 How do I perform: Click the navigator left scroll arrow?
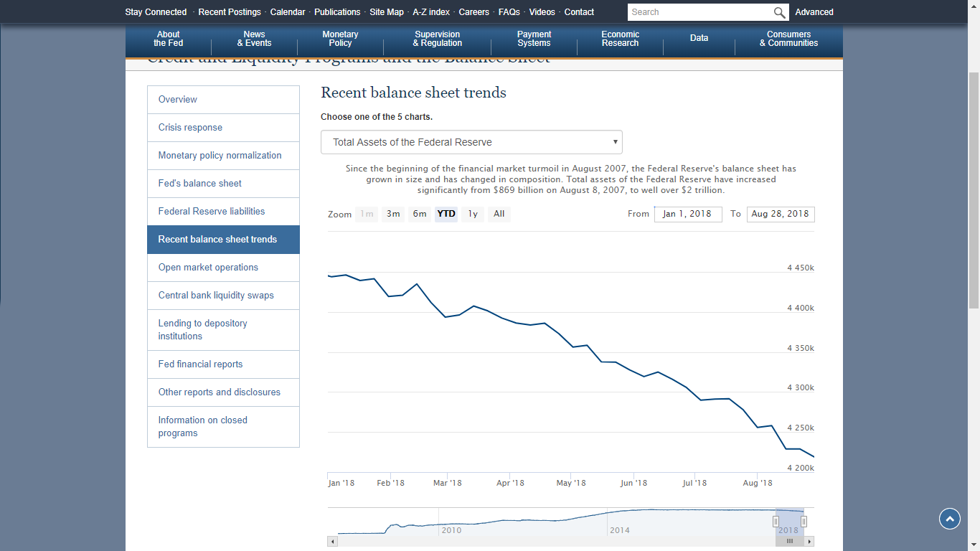tap(332, 542)
